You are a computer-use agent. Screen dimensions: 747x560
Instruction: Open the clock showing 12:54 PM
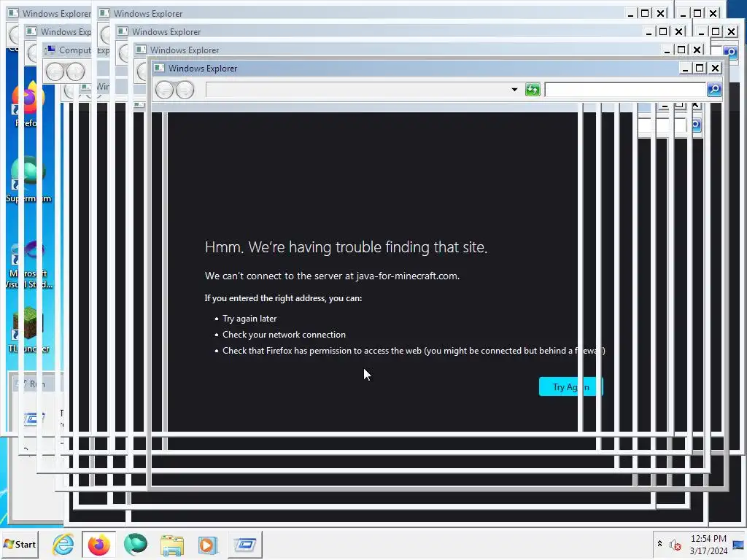pyautogui.click(x=708, y=544)
